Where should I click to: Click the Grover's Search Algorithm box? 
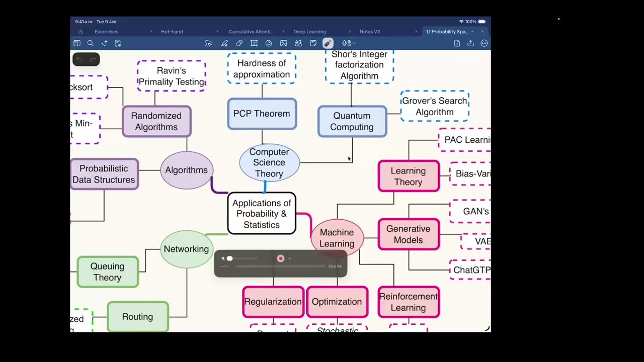(x=435, y=106)
